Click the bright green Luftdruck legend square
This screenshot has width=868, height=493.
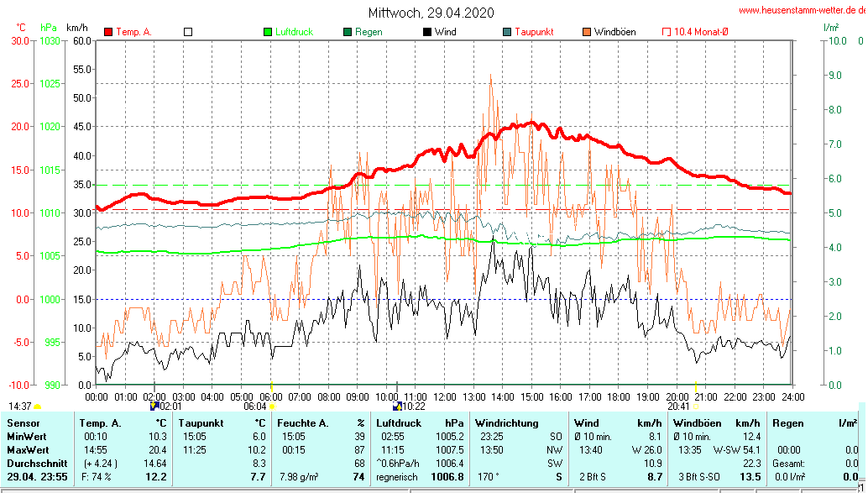tap(268, 32)
